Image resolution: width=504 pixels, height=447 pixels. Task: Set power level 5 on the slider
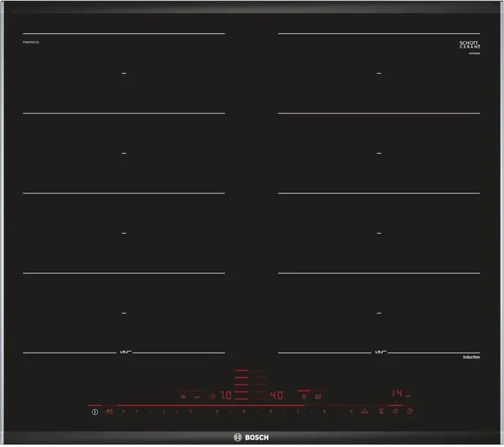click(243, 412)
